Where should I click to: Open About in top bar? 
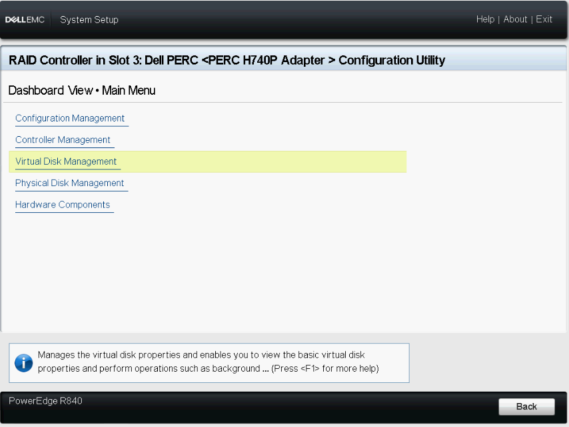pos(515,19)
